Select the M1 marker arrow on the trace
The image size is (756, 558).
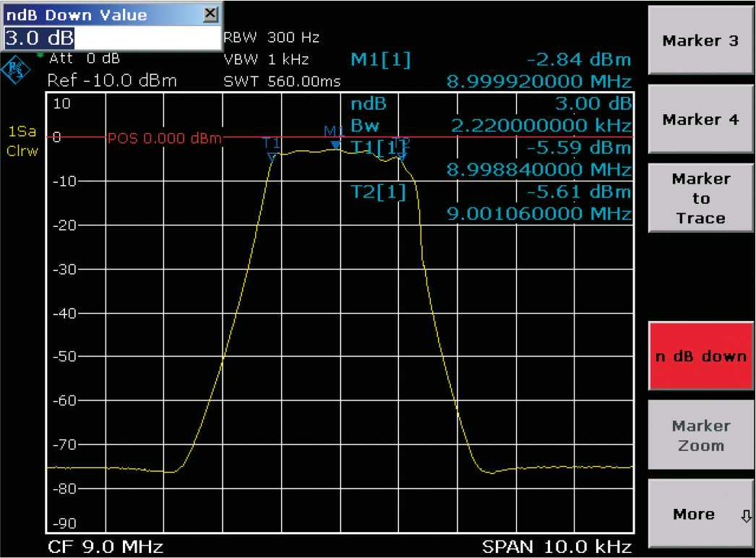point(335,145)
